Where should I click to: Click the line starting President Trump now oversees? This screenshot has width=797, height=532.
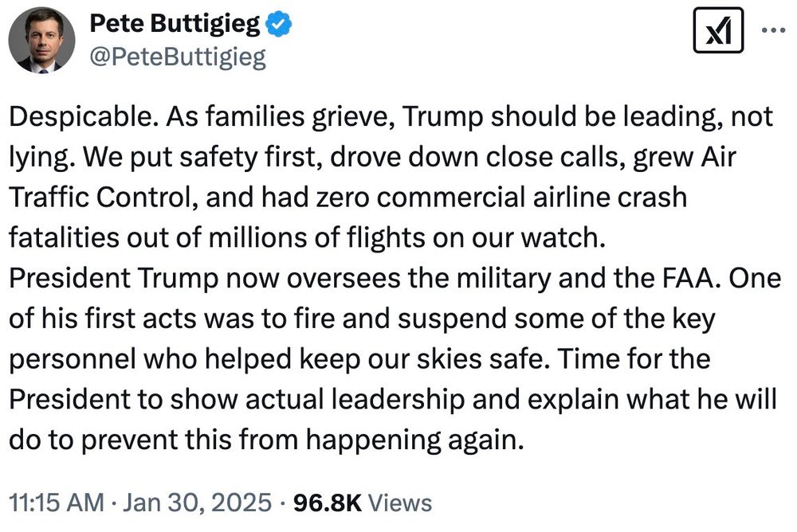pyautogui.click(x=395, y=279)
